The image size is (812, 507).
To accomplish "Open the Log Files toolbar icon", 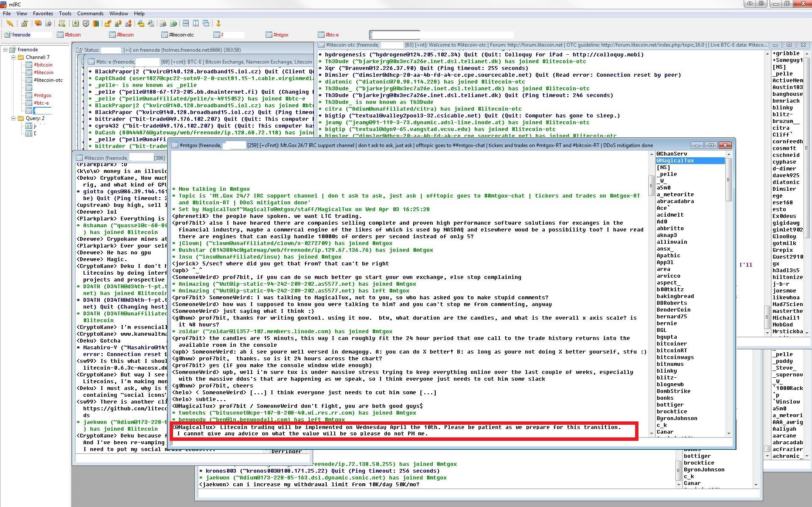I will pyautogui.click(x=151, y=24).
